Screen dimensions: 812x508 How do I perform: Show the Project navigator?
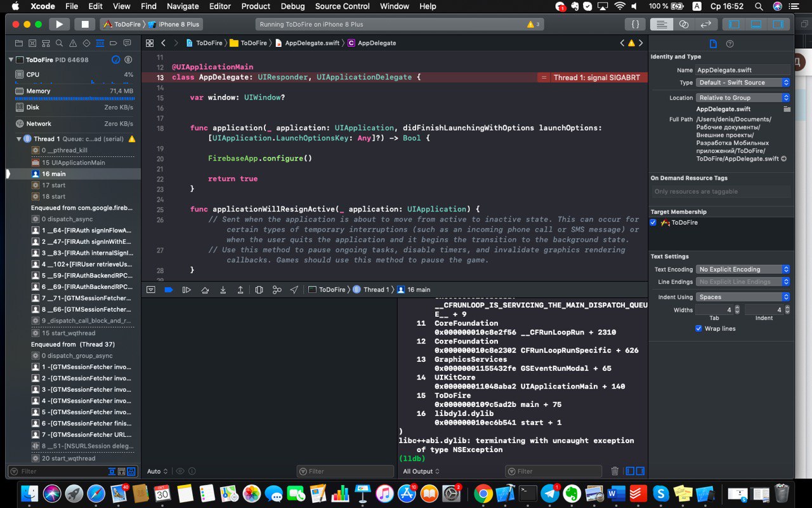pos(18,43)
